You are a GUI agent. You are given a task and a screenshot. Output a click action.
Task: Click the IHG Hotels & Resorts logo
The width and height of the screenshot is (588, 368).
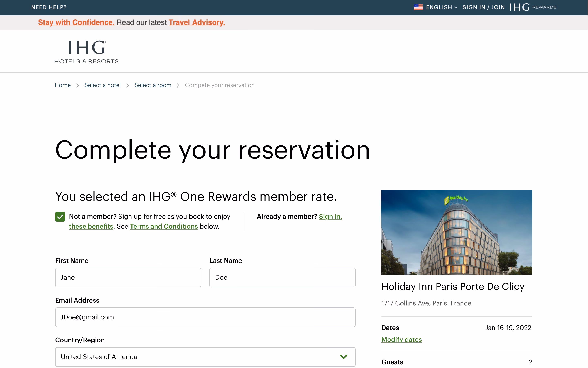click(x=87, y=52)
